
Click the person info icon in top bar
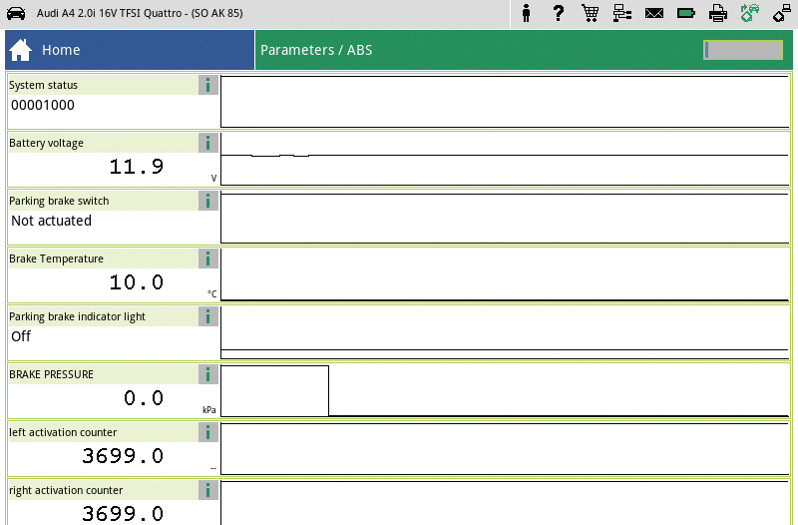pyautogui.click(x=527, y=13)
